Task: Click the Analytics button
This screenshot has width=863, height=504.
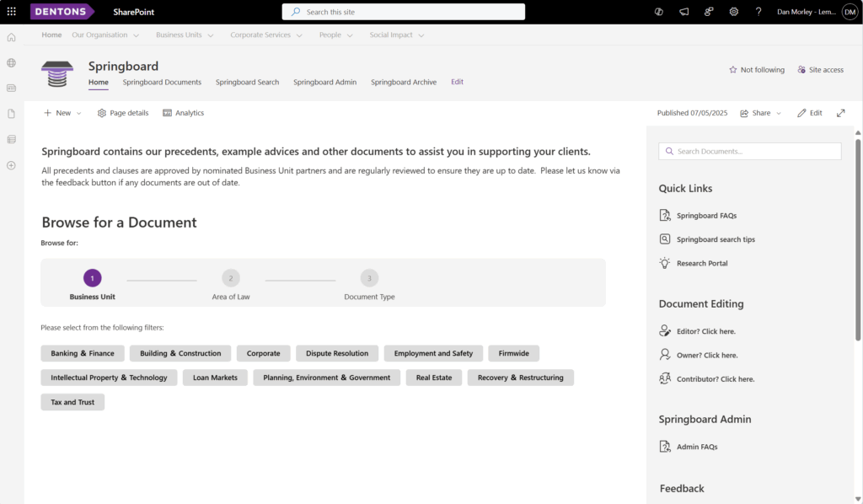Action: point(183,113)
